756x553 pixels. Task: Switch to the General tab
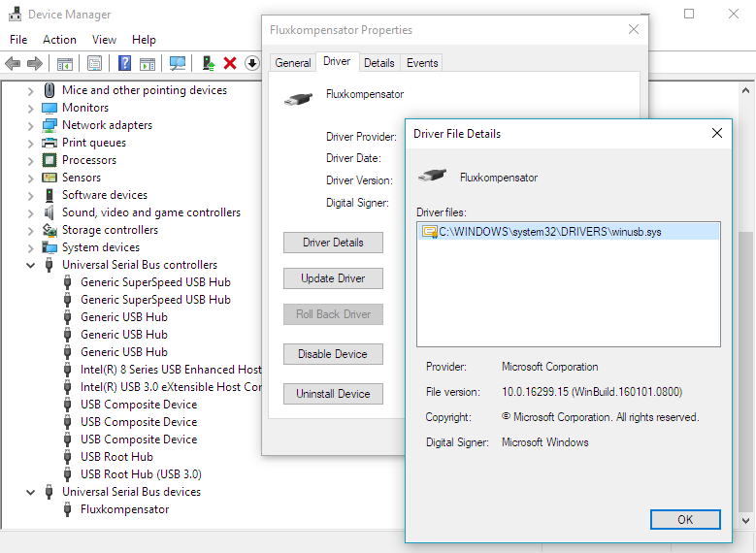pyautogui.click(x=293, y=63)
